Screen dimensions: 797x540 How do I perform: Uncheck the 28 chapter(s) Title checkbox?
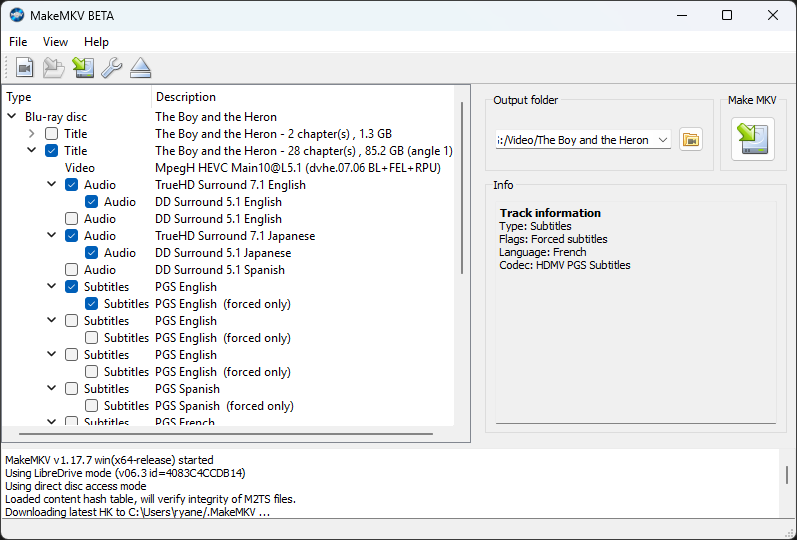click(x=51, y=151)
